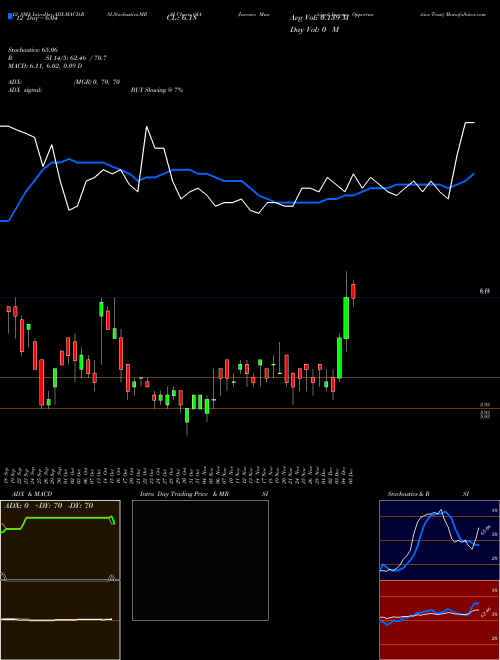Click the 'Day Vol: 0 M' label
Viewport: 500px width, 660px height.
coord(314,30)
